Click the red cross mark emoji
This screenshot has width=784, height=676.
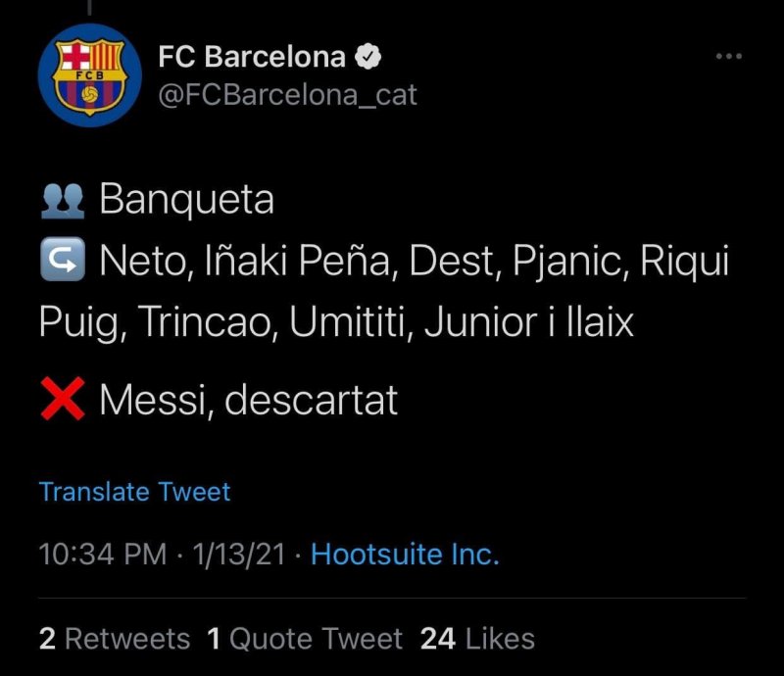[62, 401]
